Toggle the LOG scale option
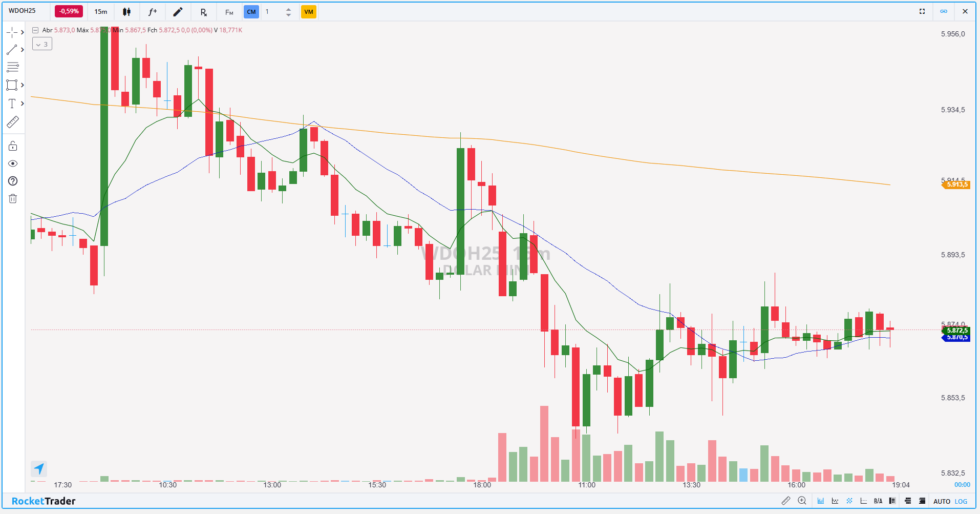Screen dimensions: 980x514 [x=961, y=501]
